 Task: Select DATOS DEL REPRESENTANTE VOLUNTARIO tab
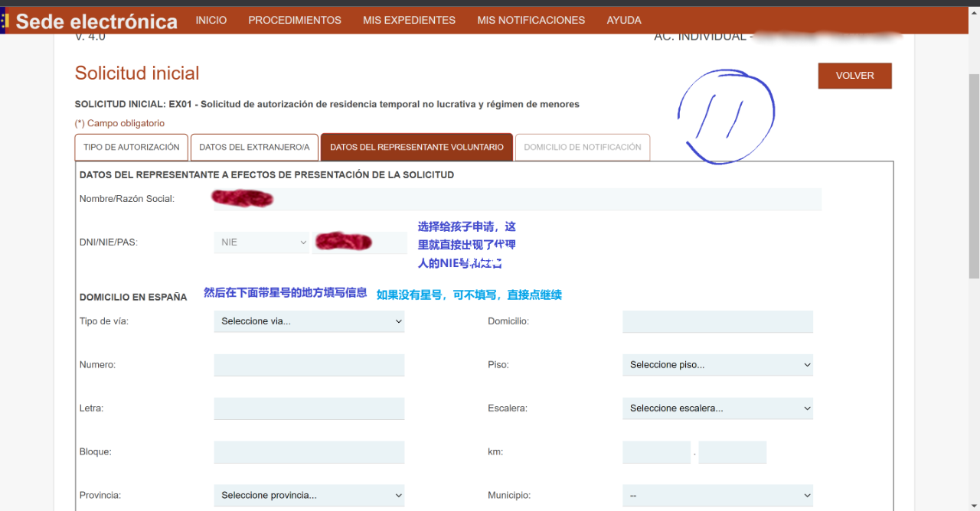(416, 148)
